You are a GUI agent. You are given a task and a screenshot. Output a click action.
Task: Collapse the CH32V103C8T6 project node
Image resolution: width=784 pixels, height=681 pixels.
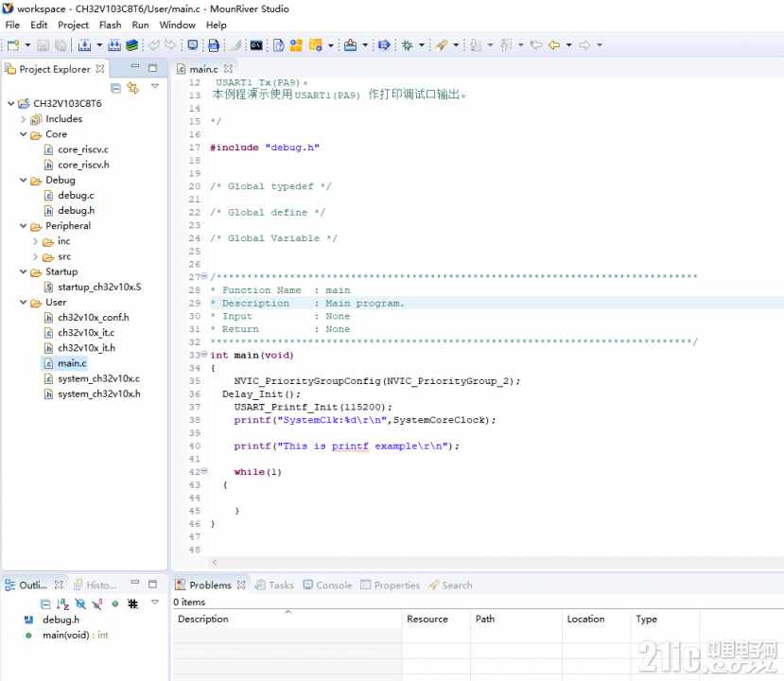point(11,103)
